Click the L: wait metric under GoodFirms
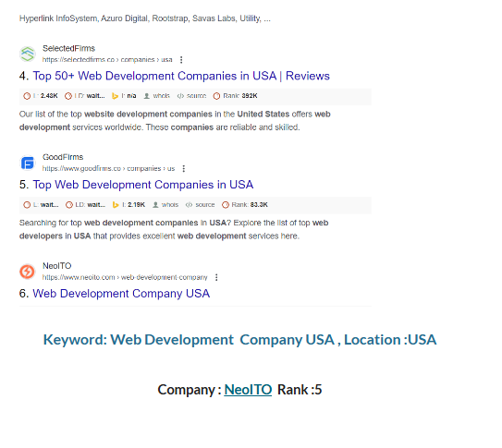This screenshot has height=448, width=502. click(41, 205)
